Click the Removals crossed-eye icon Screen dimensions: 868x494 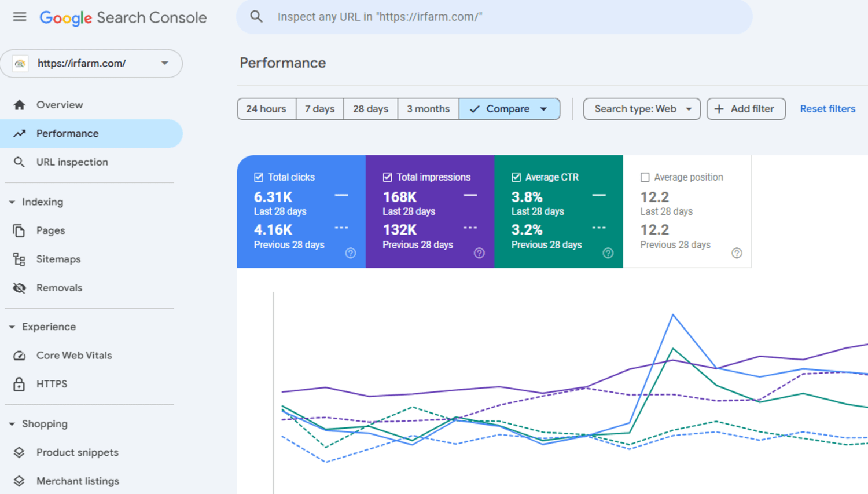(x=19, y=288)
